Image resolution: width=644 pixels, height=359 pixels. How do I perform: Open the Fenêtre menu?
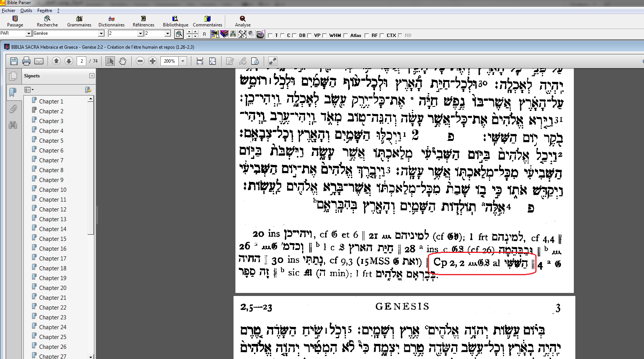[45, 11]
